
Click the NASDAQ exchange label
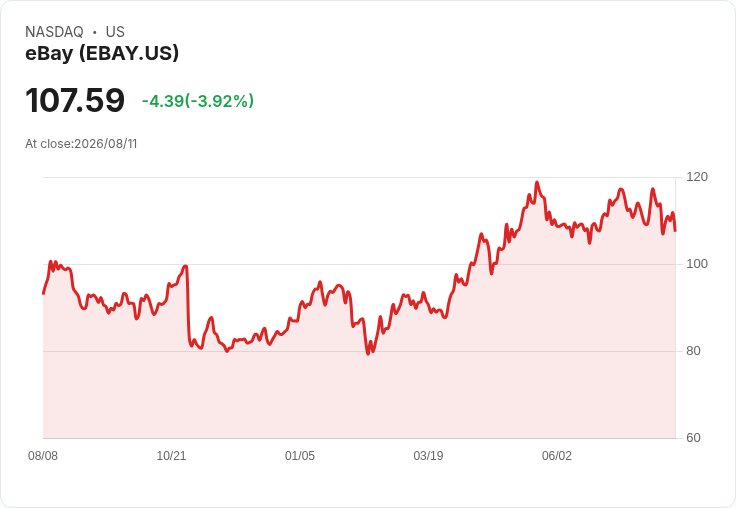tap(54, 32)
